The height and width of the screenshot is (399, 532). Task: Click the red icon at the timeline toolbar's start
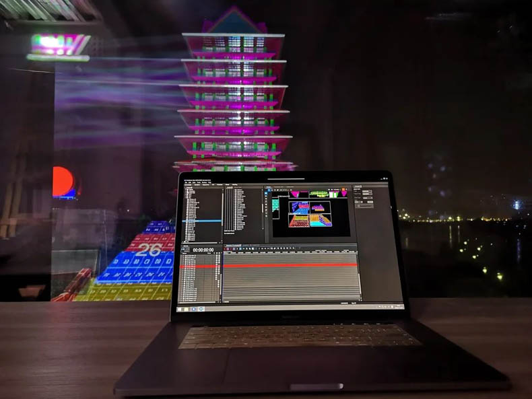pyautogui.click(x=224, y=248)
